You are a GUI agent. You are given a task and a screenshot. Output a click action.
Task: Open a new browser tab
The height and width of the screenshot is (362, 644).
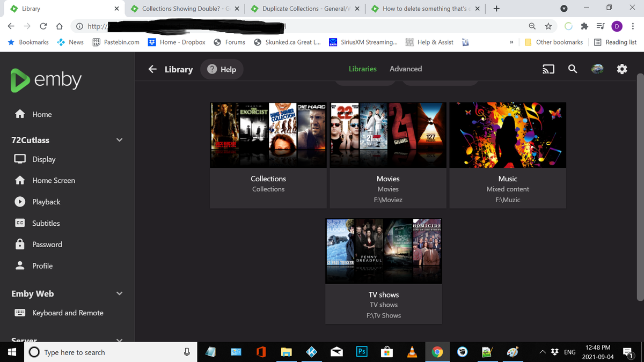click(x=496, y=9)
